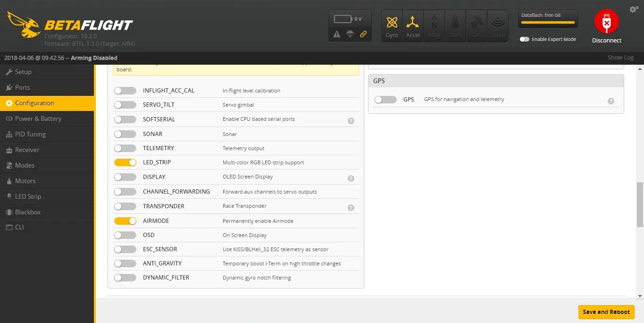Open the PID Tuning tab
Viewport: 644px width, 323px height.
click(47, 135)
